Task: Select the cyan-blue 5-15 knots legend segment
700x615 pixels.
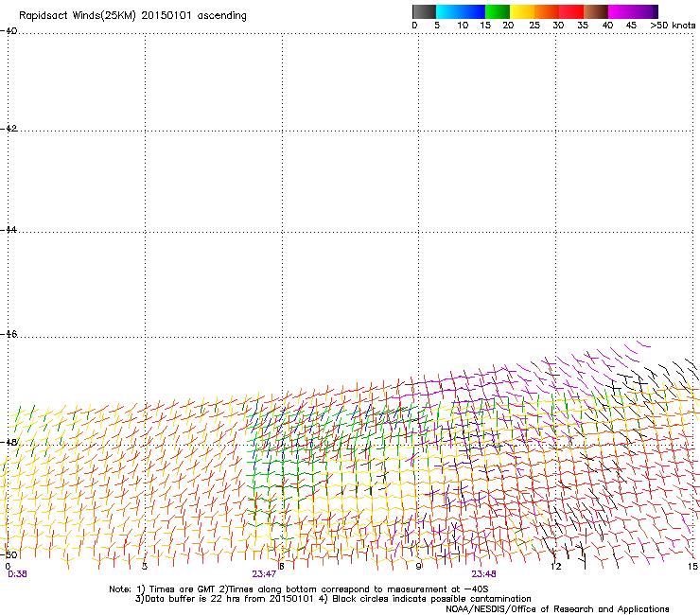Action: tap(461, 11)
